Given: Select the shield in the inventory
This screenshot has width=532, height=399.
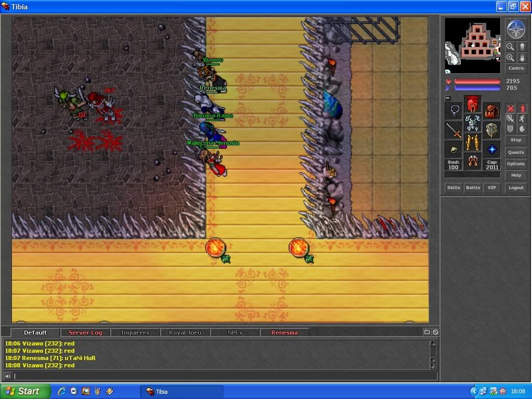Looking at the screenshot, I should pos(491,130).
